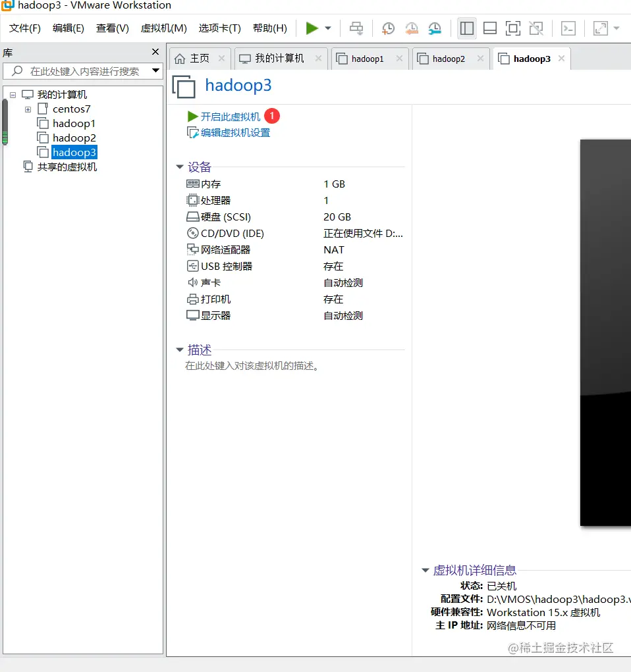Toggle the library panel visibility
Screen dimensions: 631x672
pos(467,28)
